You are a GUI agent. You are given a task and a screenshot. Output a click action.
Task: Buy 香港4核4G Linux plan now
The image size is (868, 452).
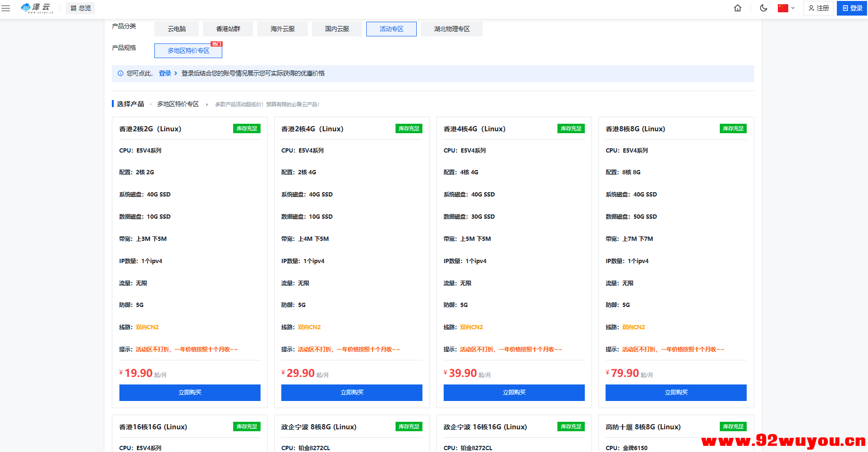514,392
